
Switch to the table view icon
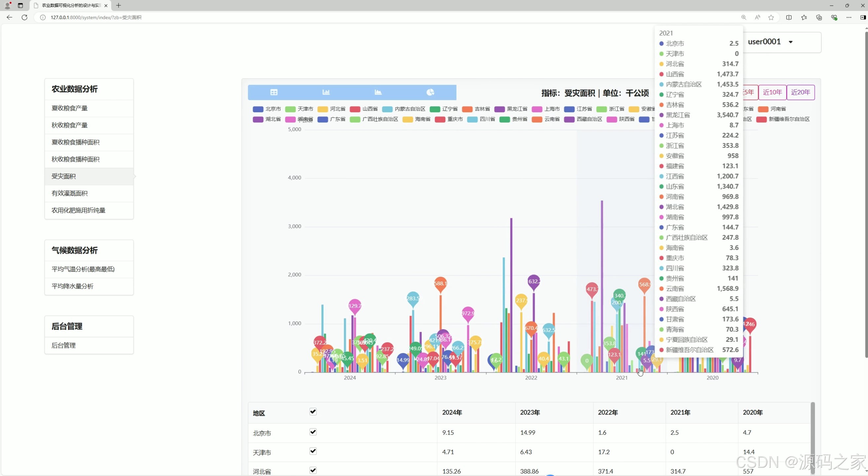click(274, 92)
